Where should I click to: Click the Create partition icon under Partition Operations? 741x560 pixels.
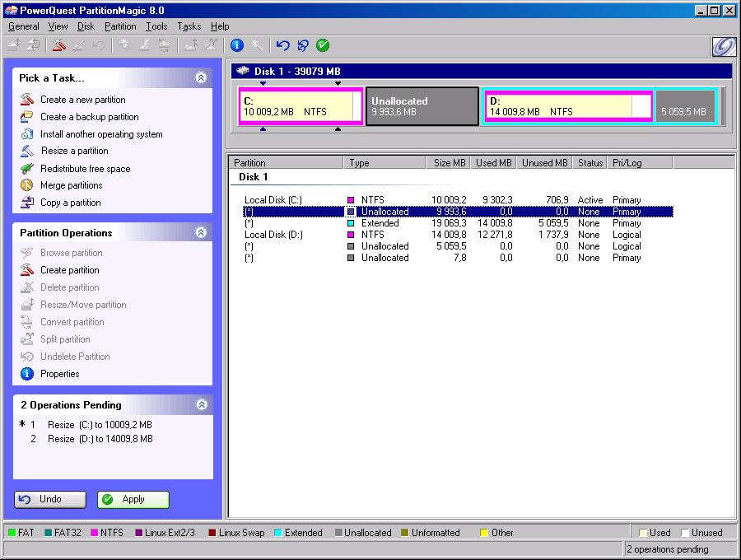pyautogui.click(x=27, y=270)
